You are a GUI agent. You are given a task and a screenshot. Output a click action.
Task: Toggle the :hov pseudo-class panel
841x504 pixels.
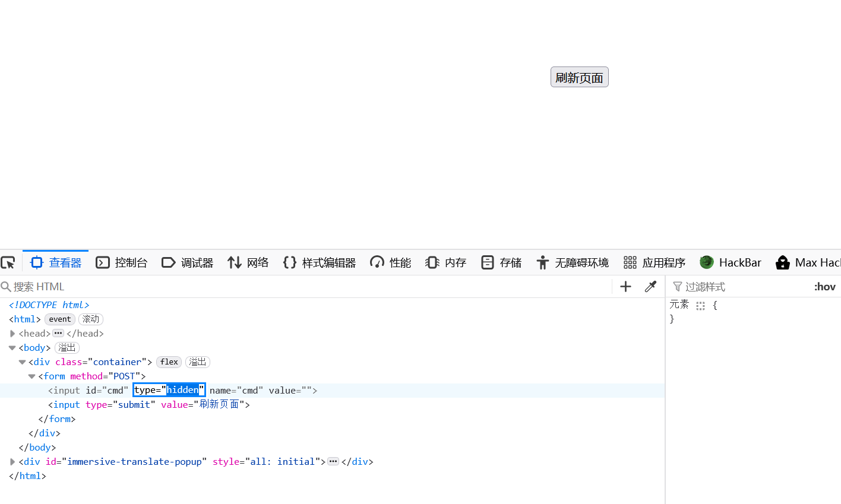pos(824,287)
